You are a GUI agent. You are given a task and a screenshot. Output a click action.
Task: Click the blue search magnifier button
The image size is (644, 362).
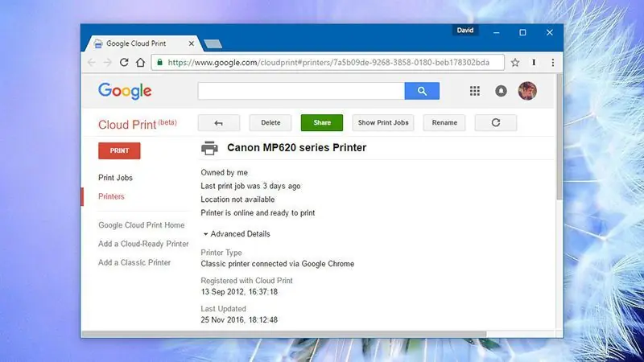[x=422, y=91]
